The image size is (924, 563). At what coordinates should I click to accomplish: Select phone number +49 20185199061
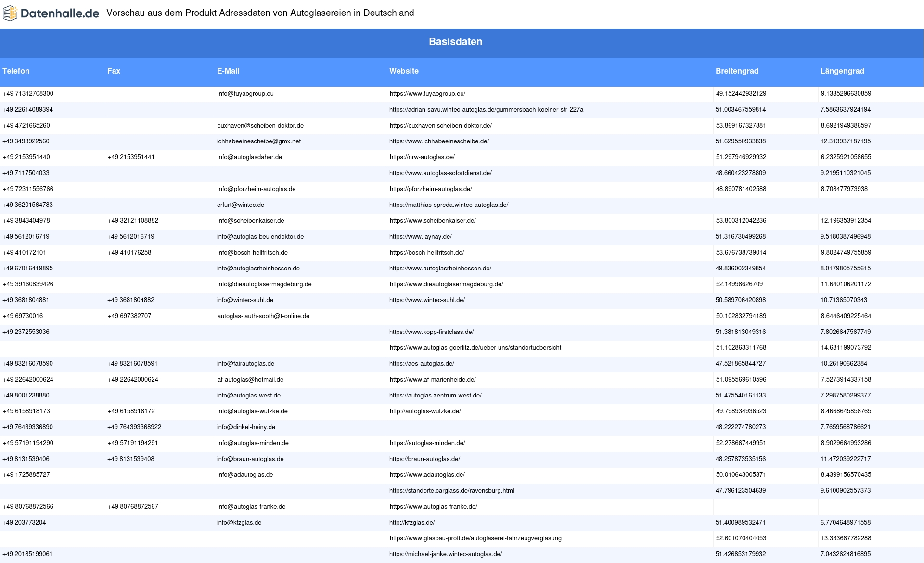point(27,554)
